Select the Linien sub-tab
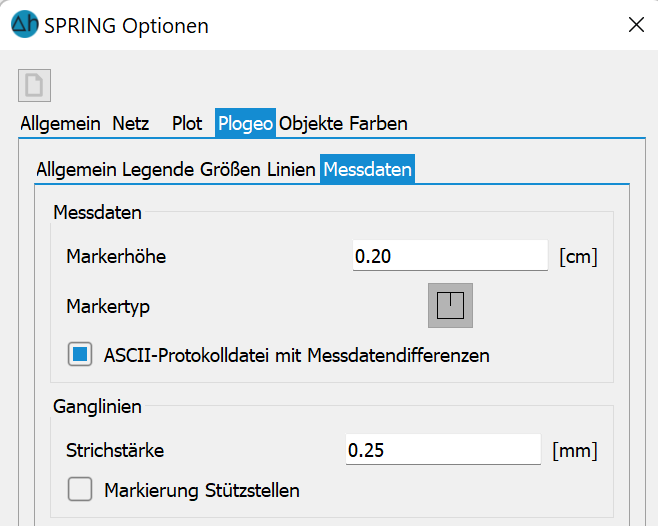The height and width of the screenshot is (526, 658). 291,170
